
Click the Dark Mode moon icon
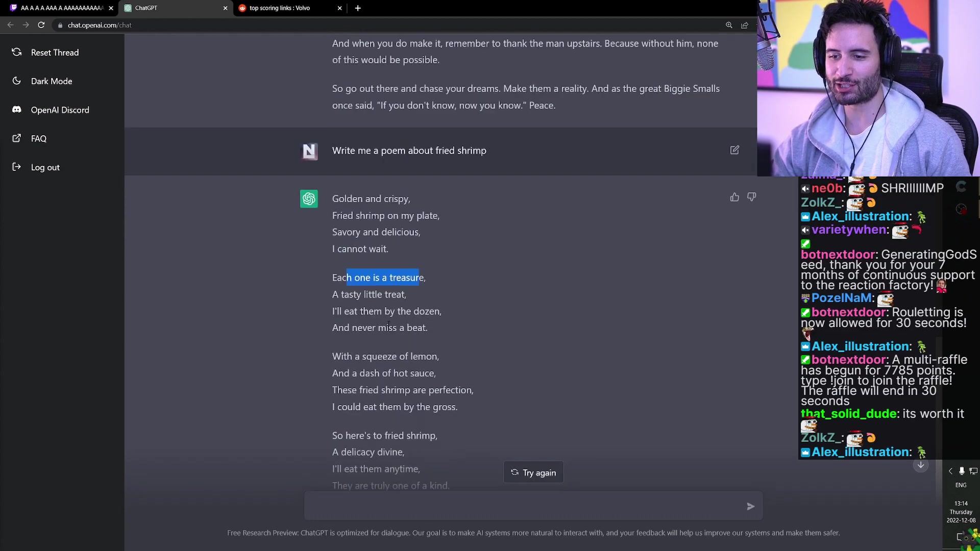[x=16, y=81]
